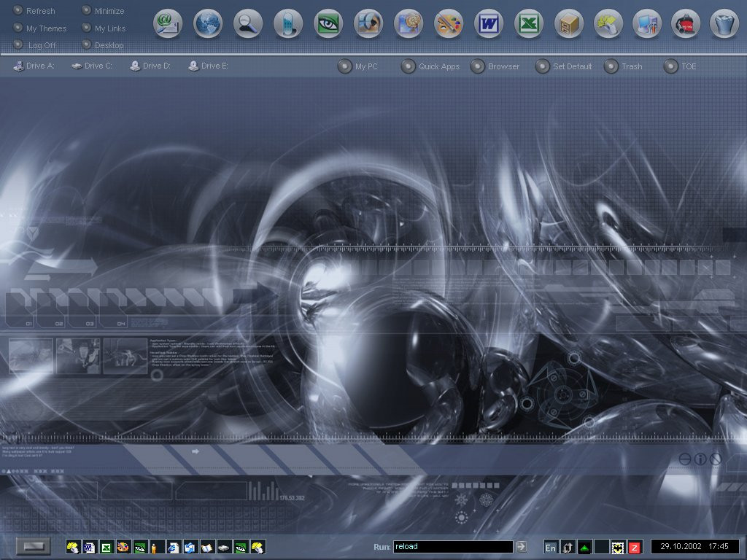The height and width of the screenshot is (560, 747).
Task: Click the Log Off menu item
Action: pyautogui.click(x=42, y=45)
